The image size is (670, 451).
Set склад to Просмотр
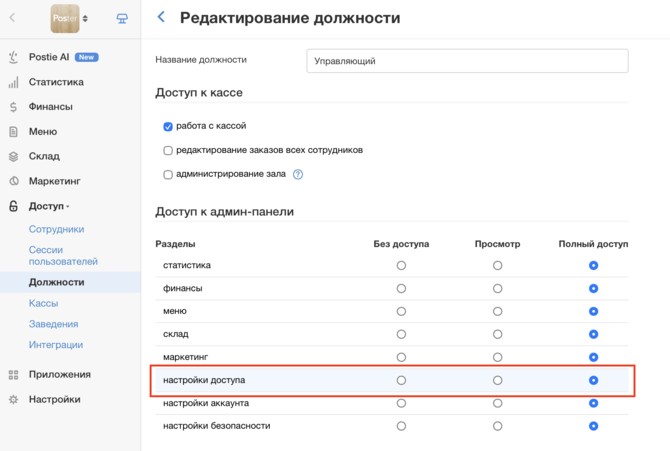(497, 334)
